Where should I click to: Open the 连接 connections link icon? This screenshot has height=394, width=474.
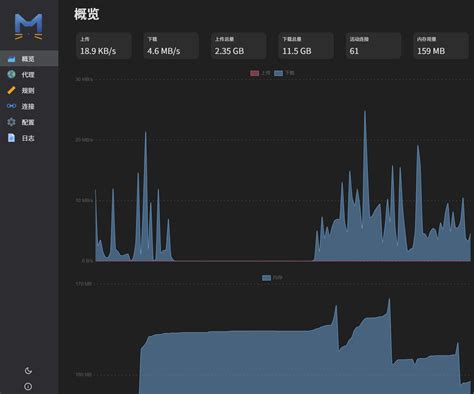tap(12, 106)
